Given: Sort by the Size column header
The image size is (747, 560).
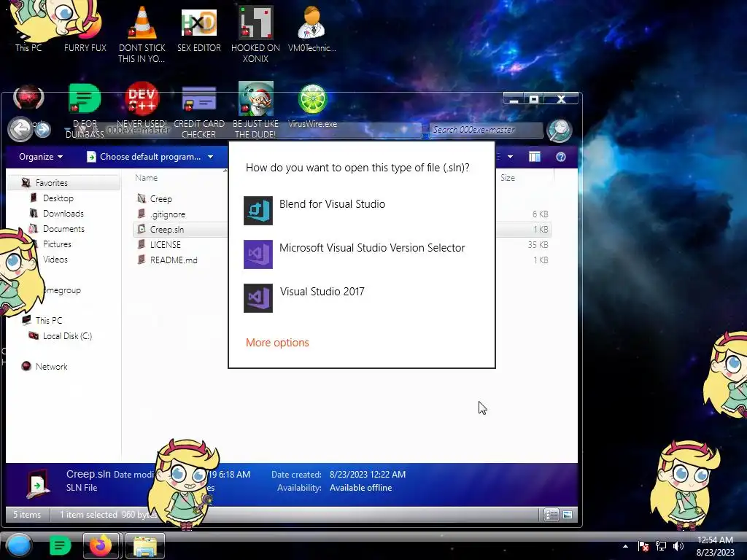Looking at the screenshot, I should (x=508, y=178).
